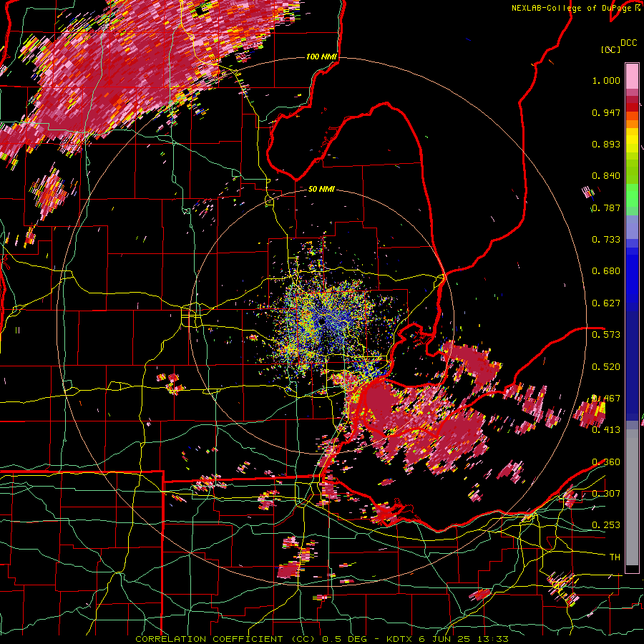
Task: Click the 1.000 color scale value
Action: pyautogui.click(x=606, y=80)
